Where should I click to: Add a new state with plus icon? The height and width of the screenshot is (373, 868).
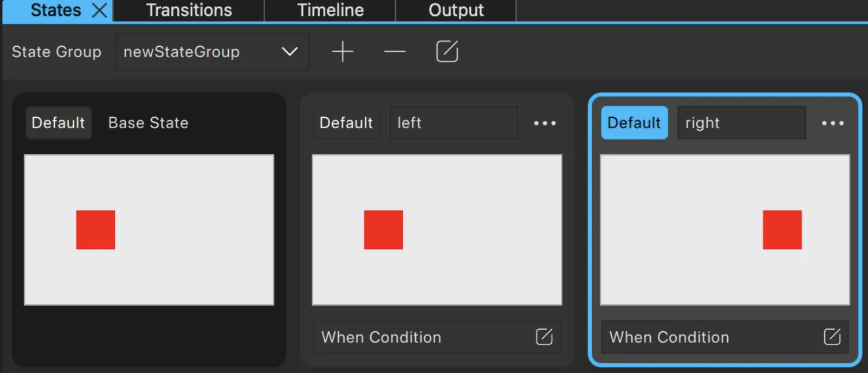(342, 52)
